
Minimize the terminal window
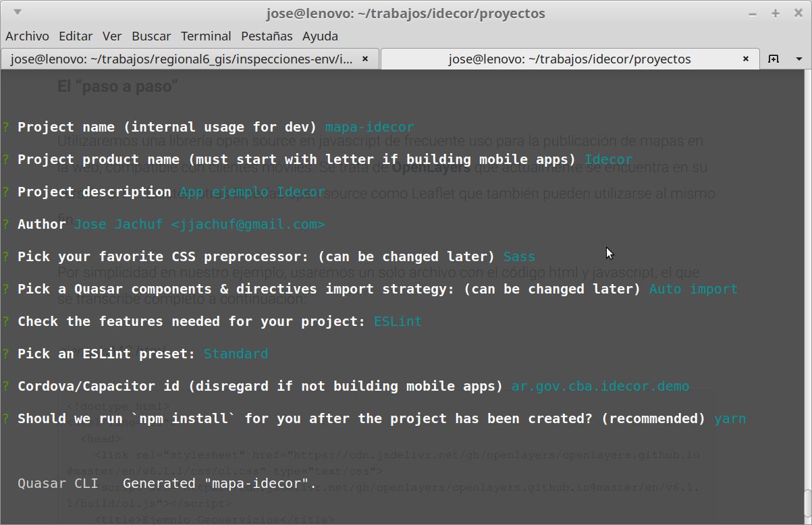coord(753,13)
